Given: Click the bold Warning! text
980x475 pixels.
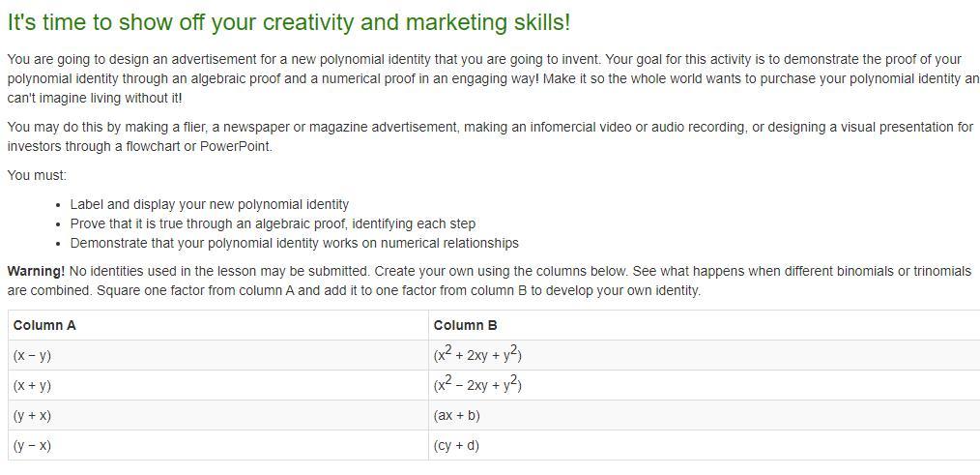Looking at the screenshot, I should pos(36,272).
